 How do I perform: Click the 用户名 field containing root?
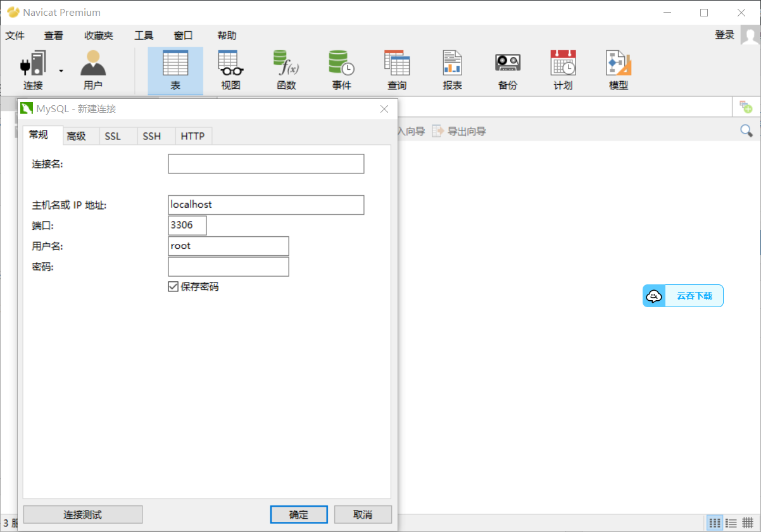click(229, 246)
